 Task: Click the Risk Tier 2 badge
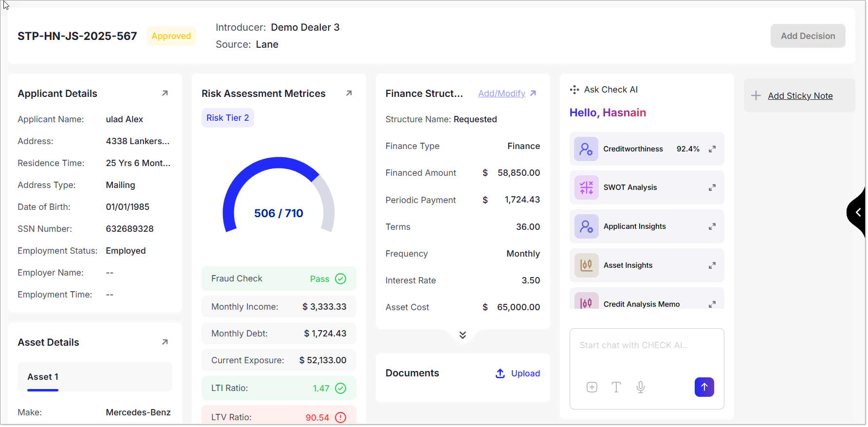click(x=228, y=118)
